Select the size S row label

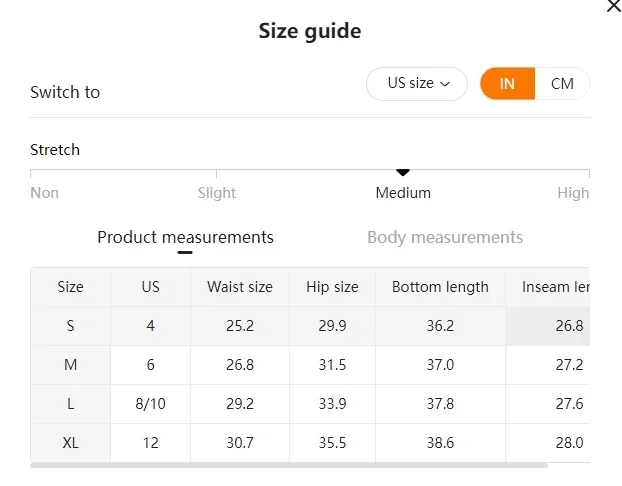pos(71,326)
